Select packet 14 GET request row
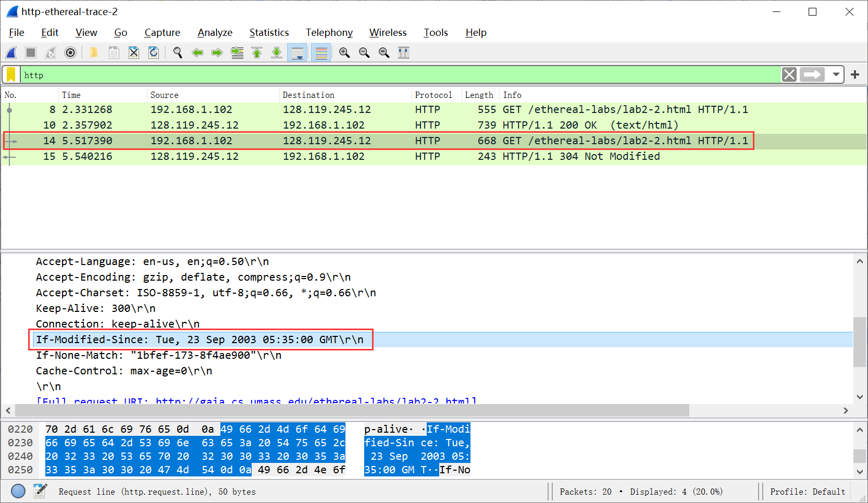This screenshot has width=868, height=503. coord(434,141)
